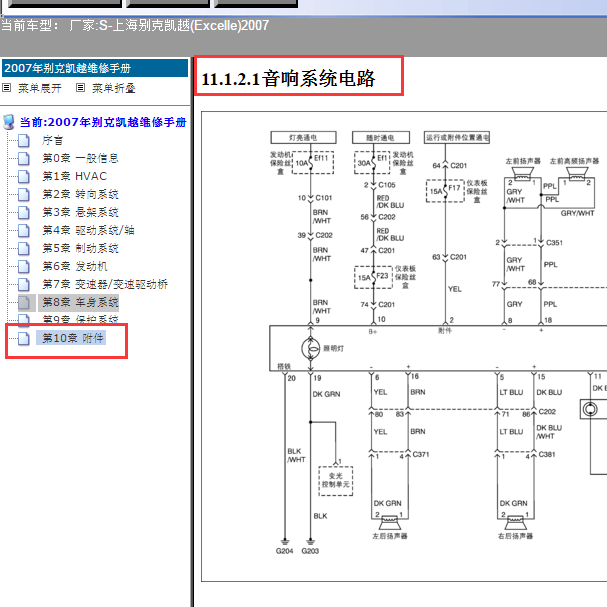607x607 pixels.
Task: Click the computer icon beside 当前:2007年别克凯越维修手册
Action: click(x=9, y=122)
